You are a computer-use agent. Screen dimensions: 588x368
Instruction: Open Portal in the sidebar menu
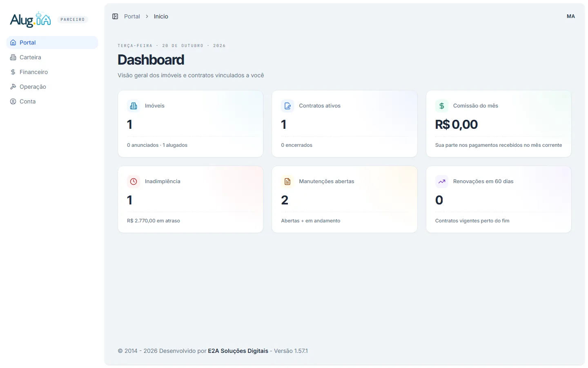point(52,43)
